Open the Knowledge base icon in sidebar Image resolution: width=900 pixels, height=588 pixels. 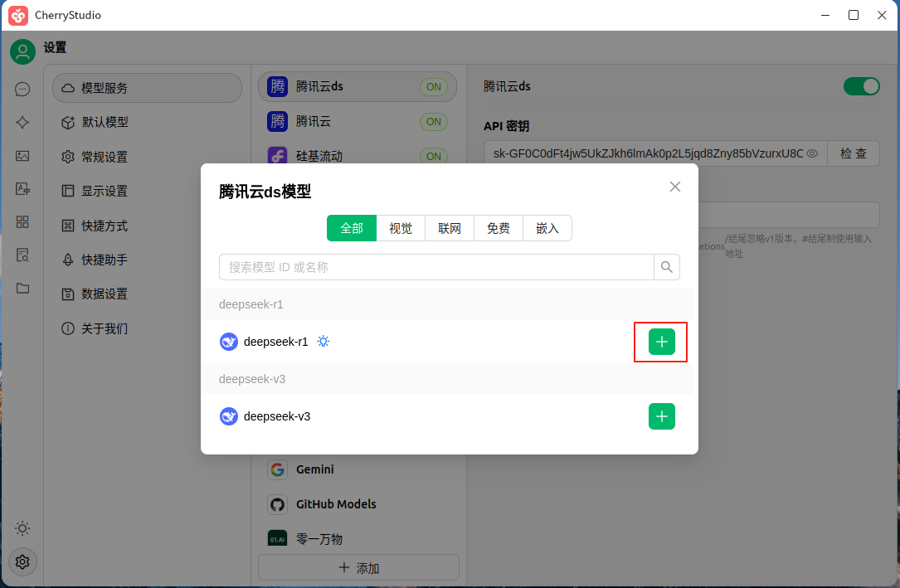pos(22,255)
